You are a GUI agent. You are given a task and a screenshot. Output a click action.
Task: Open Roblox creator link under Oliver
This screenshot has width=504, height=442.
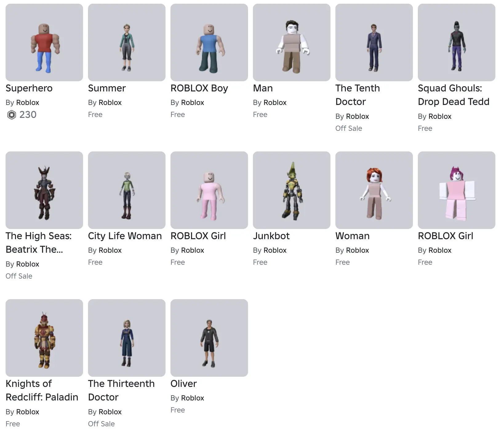pos(192,398)
